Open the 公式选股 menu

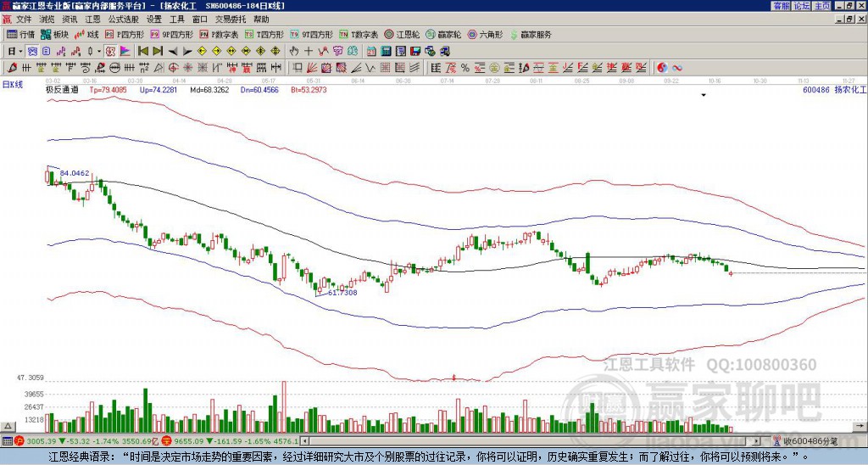click(x=123, y=20)
